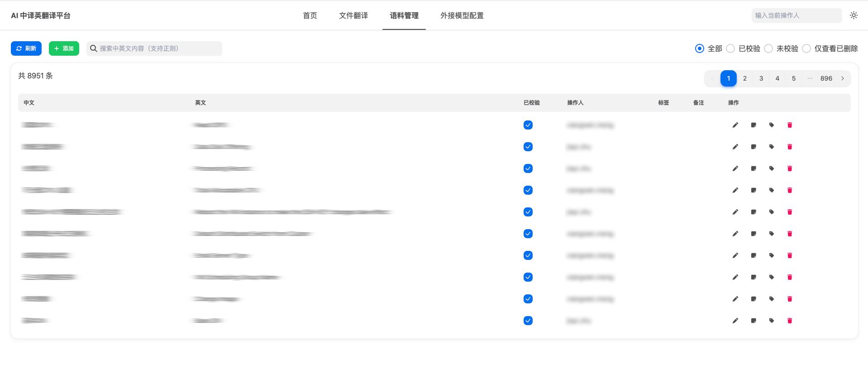Select the 未校验 radio filter

pyautogui.click(x=768, y=48)
